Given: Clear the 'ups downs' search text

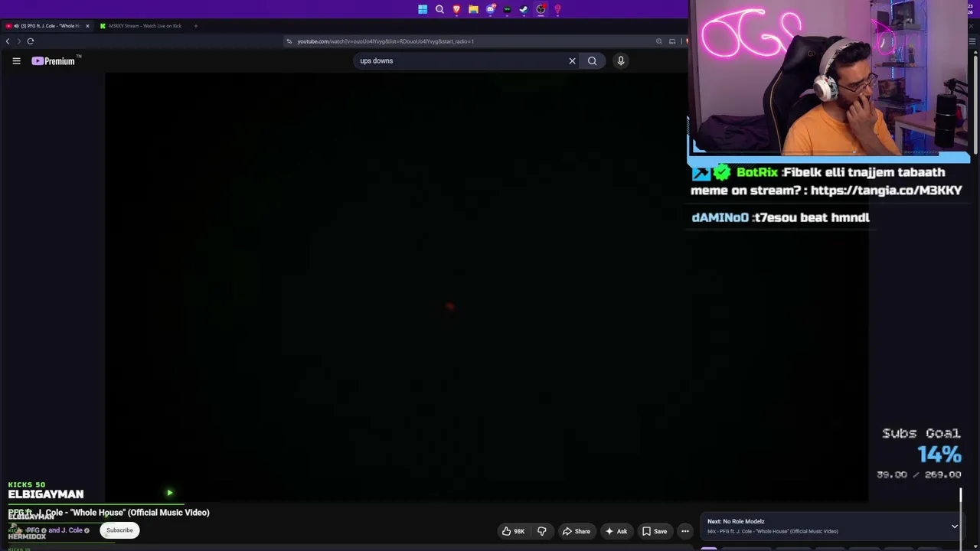Looking at the screenshot, I should 572,61.
